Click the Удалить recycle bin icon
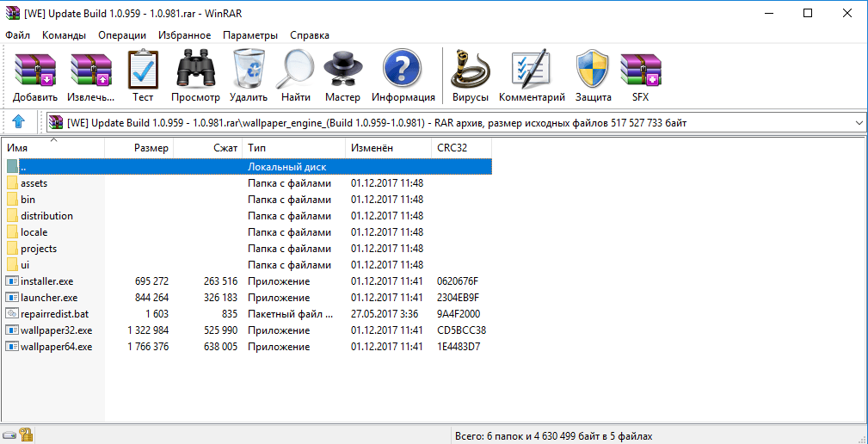 [249, 77]
